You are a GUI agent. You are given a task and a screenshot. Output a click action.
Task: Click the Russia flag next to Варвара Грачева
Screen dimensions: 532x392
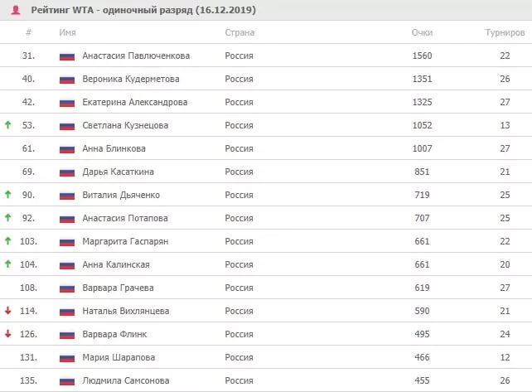pyautogui.click(x=67, y=288)
